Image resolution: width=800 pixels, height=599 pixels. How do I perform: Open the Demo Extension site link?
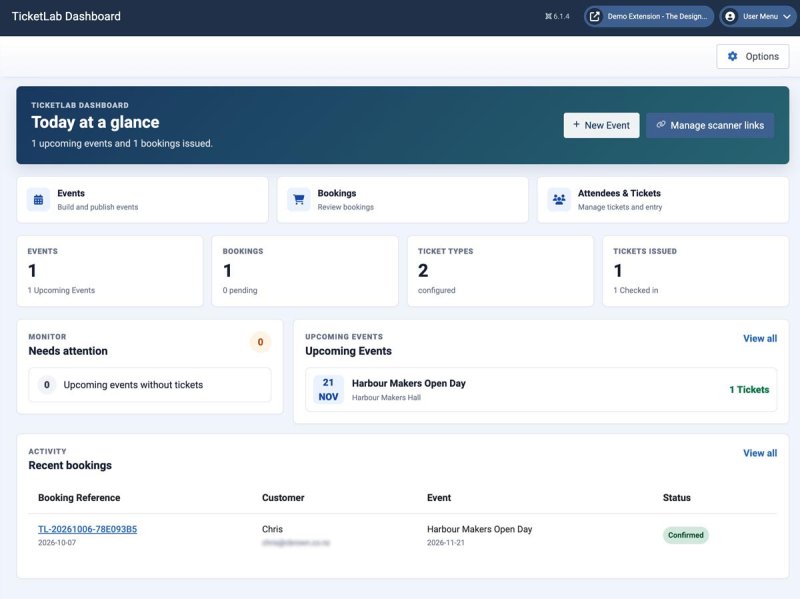click(x=649, y=16)
